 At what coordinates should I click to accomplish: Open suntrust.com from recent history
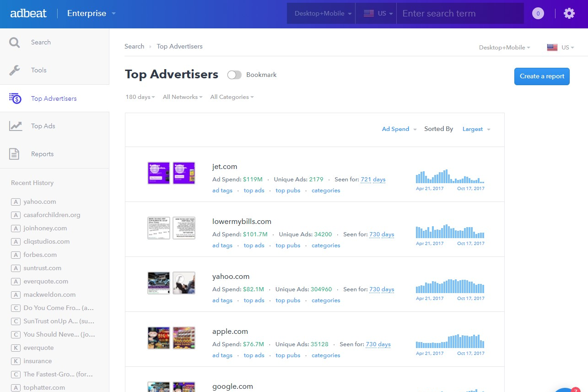[x=42, y=268]
